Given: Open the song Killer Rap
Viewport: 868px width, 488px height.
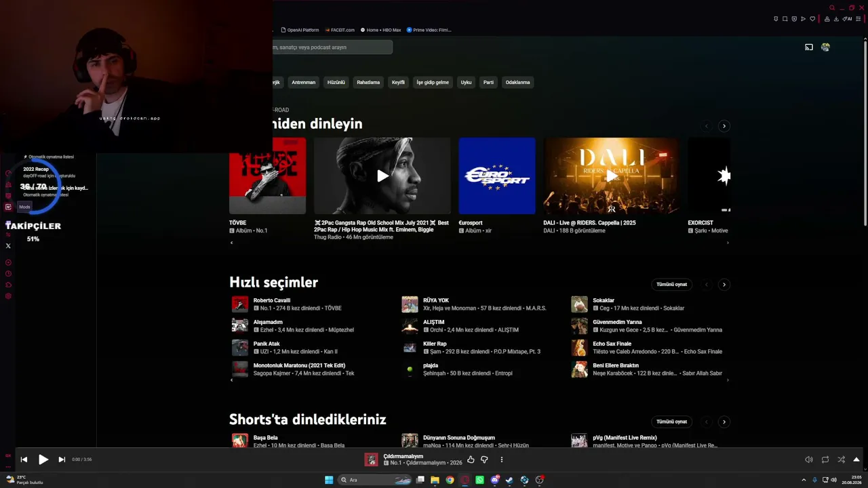Looking at the screenshot, I should [x=435, y=344].
